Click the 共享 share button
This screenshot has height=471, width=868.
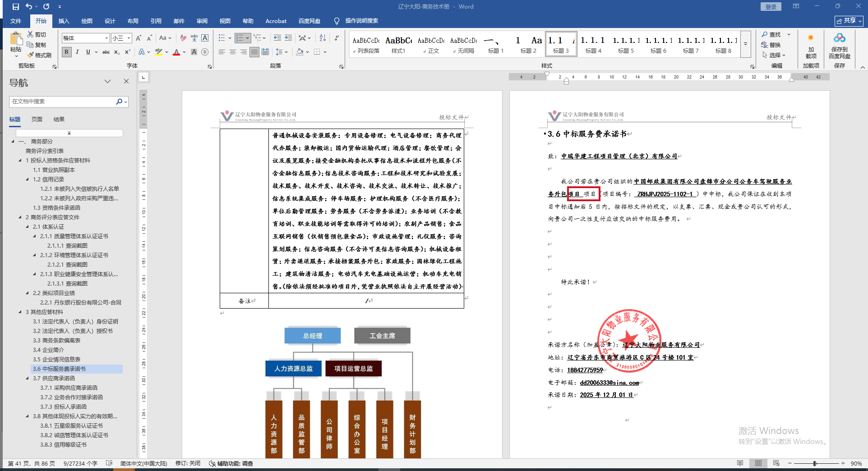[849, 21]
